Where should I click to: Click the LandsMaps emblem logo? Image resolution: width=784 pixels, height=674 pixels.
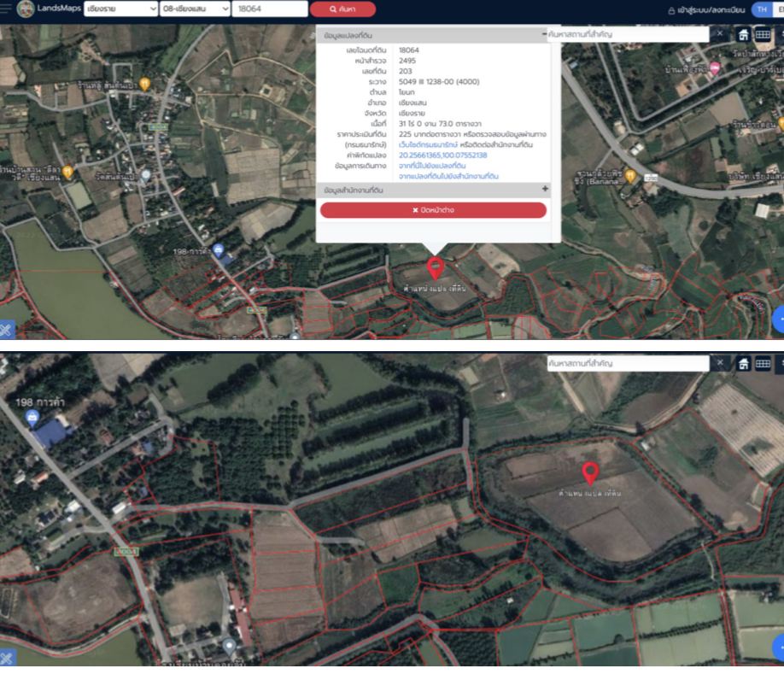[x=26, y=9]
